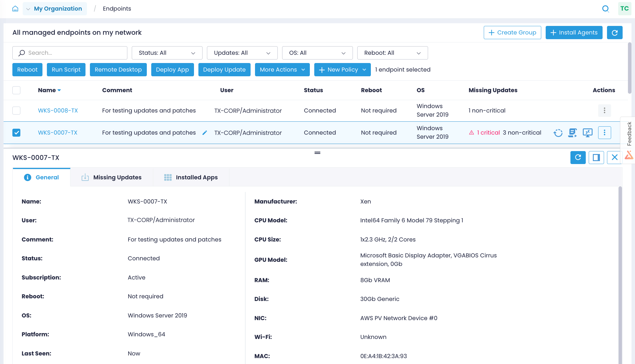Go to the home icon
Image resolution: width=635 pixels, height=364 pixels.
click(x=15, y=9)
